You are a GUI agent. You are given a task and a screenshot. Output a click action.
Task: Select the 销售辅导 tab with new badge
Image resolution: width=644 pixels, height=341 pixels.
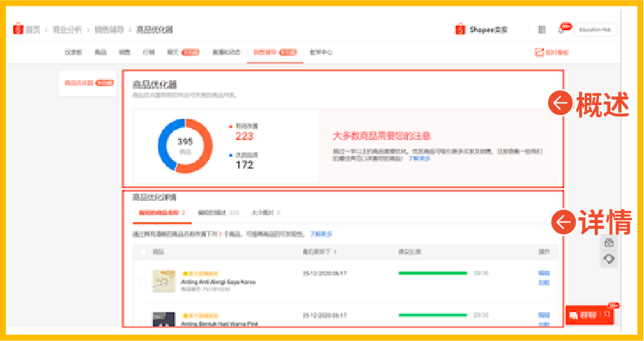274,52
